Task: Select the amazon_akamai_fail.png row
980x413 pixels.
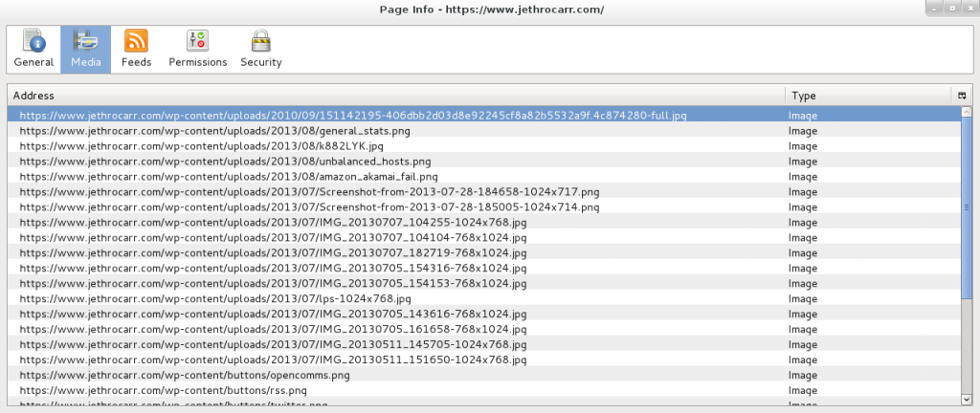Action: (484, 177)
